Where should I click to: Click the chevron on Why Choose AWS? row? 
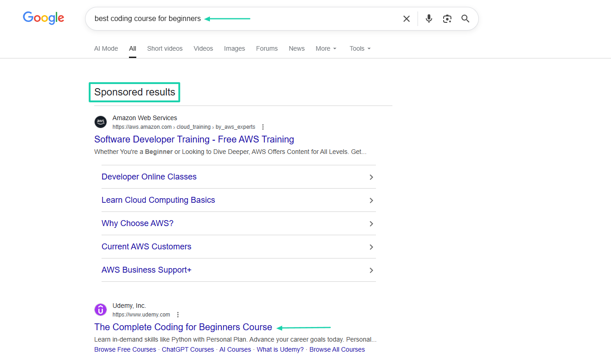[371, 224]
